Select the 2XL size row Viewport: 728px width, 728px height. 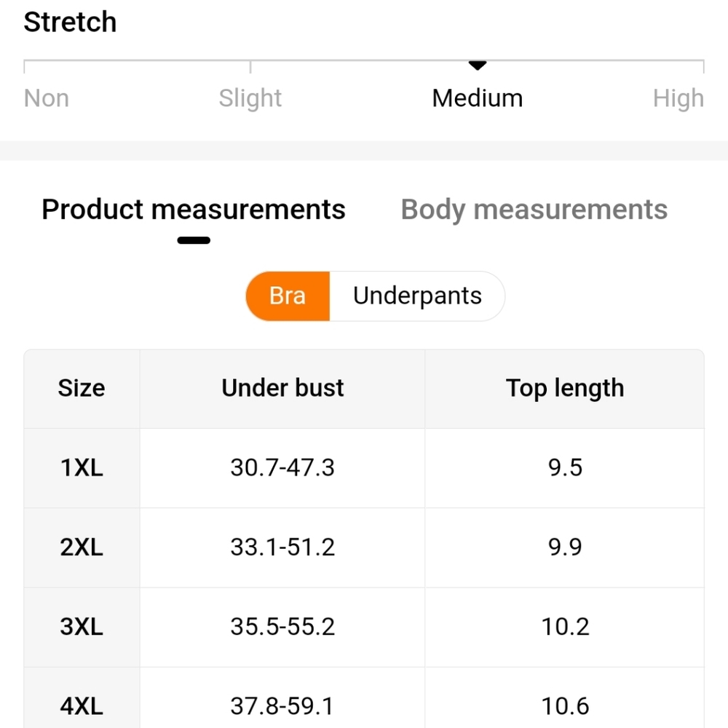point(364,548)
